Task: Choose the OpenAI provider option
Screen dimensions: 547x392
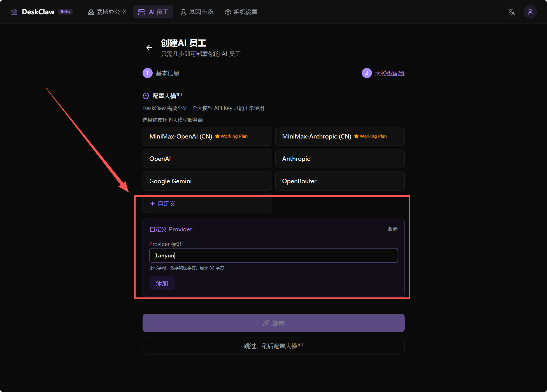Action: point(207,159)
